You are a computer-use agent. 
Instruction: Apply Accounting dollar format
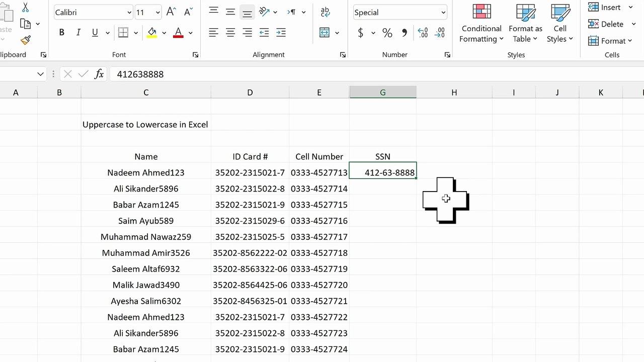[x=361, y=33]
